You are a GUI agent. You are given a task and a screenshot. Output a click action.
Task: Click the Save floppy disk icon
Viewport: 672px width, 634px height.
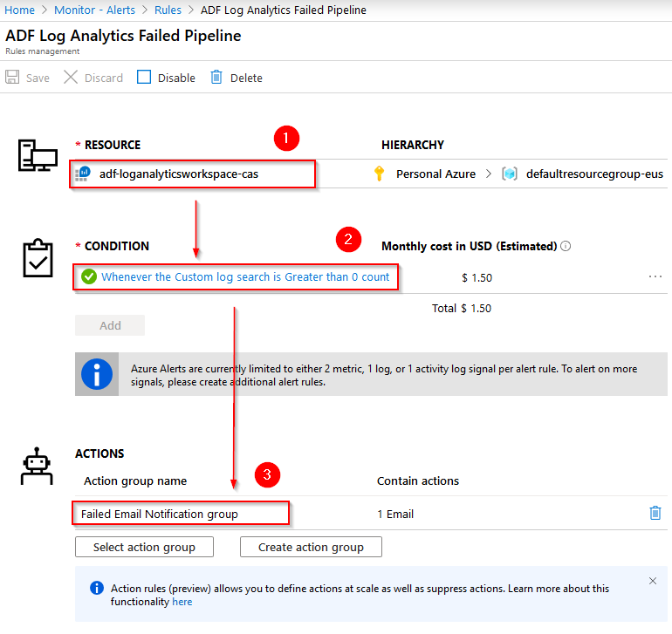12,77
